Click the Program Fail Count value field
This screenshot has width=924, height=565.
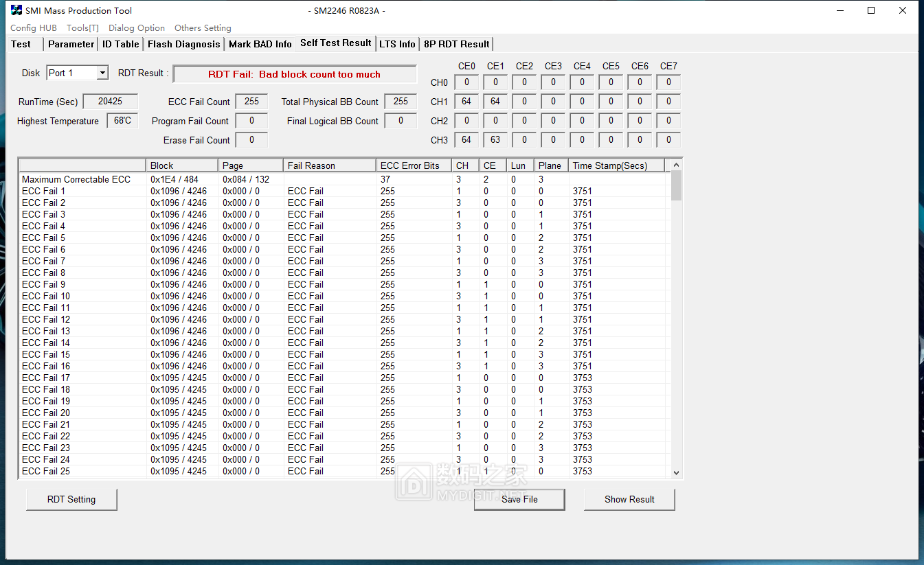(x=251, y=121)
